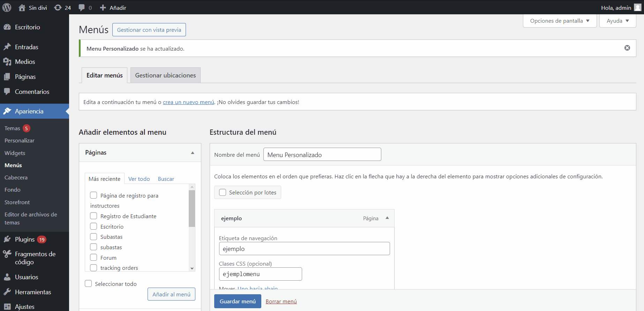The width and height of the screenshot is (644, 311).
Task: Click the comments bubble icon in the admin bar
Action: tap(82, 8)
